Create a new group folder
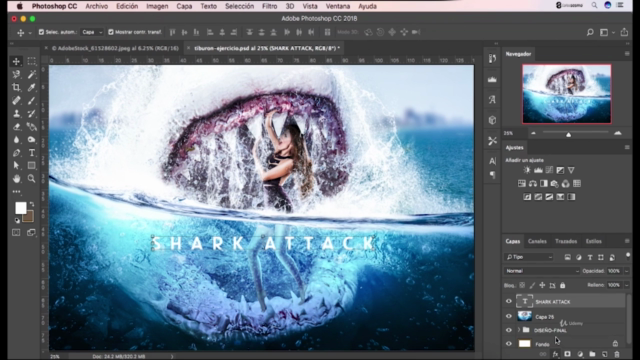The image size is (640, 360). pos(592,354)
